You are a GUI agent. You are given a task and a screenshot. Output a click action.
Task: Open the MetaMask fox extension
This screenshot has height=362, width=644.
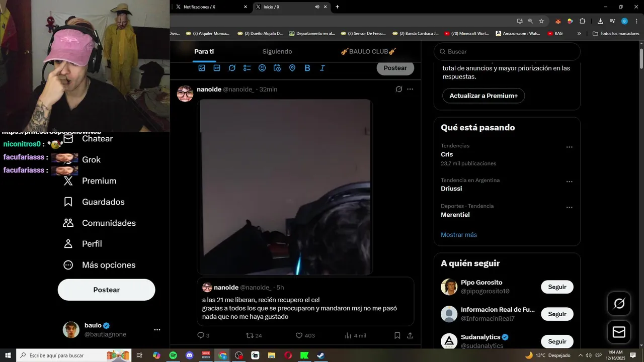click(x=558, y=21)
